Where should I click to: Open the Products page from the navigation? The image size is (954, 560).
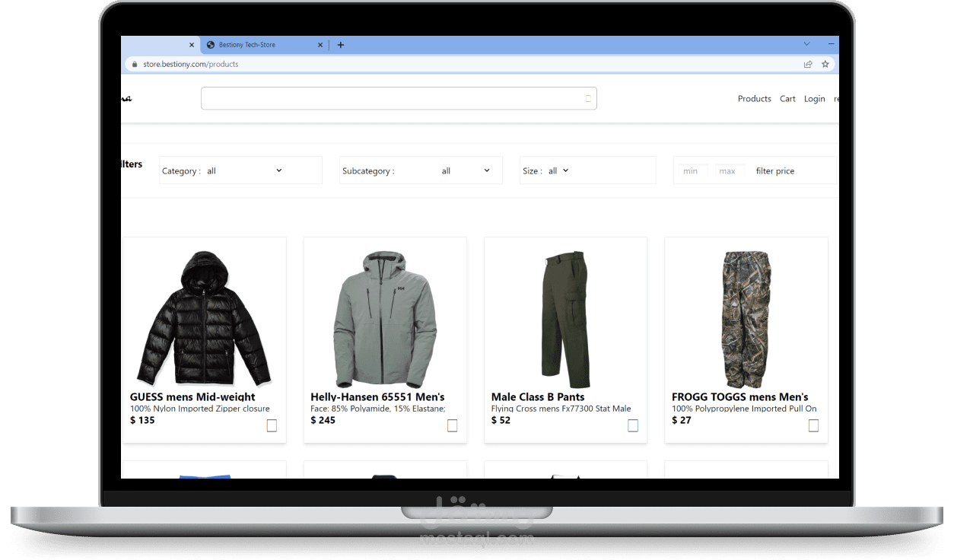click(754, 98)
